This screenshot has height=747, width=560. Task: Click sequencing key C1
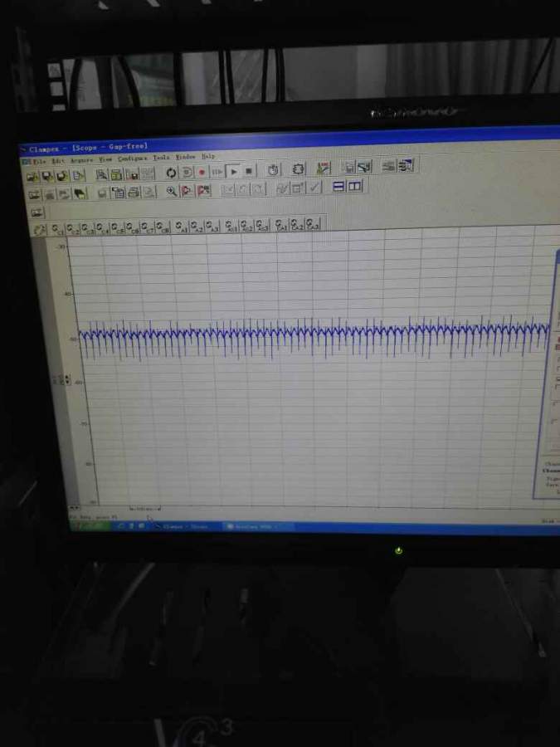tap(57, 229)
